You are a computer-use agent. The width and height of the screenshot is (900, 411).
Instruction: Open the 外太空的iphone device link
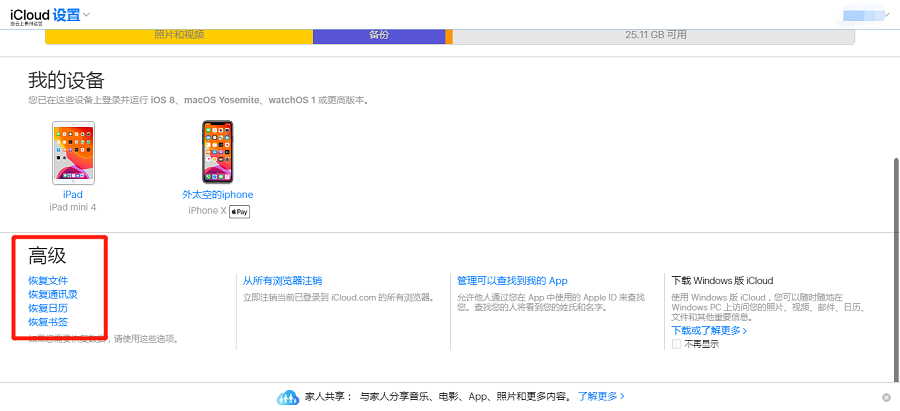[x=218, y=195]
